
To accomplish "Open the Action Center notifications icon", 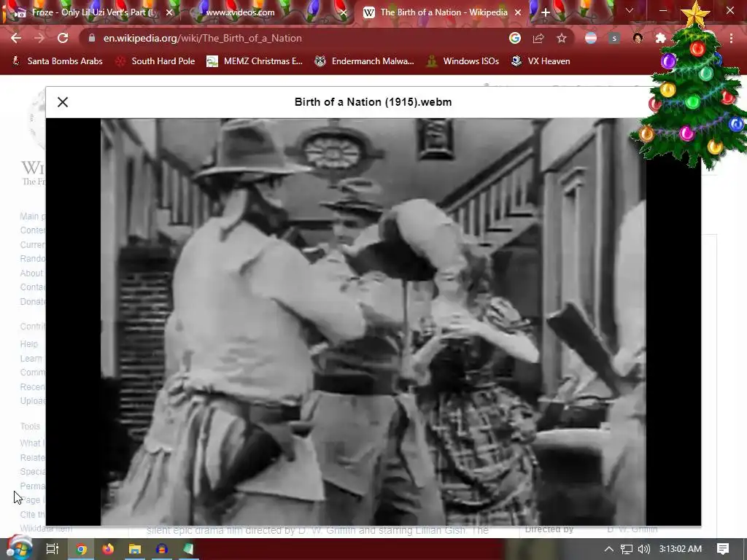I will 723,549.
